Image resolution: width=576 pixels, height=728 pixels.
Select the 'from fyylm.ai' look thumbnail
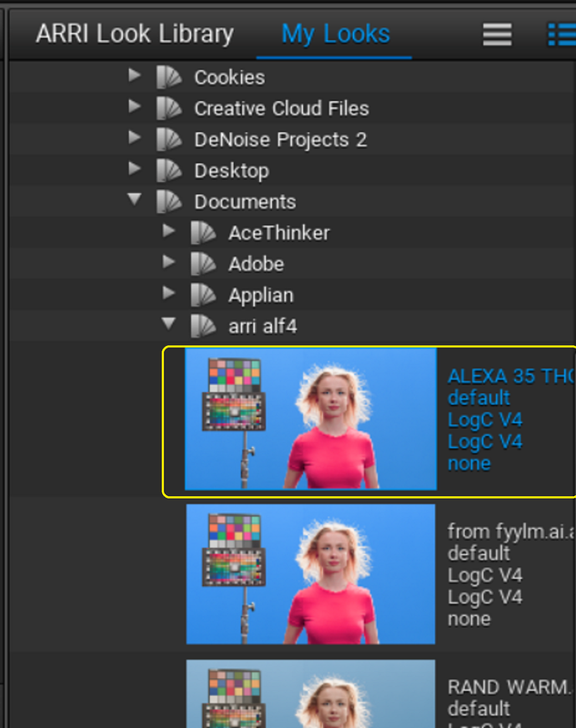310,574
